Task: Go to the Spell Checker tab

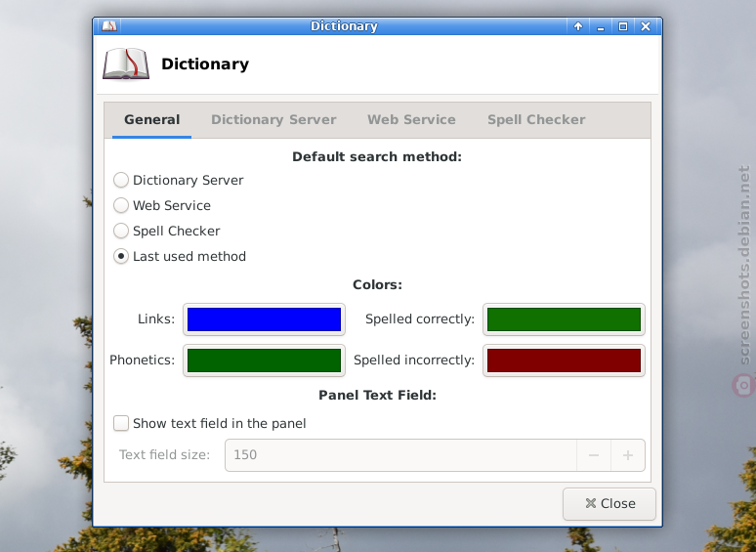Action: (x=536, y=119)
